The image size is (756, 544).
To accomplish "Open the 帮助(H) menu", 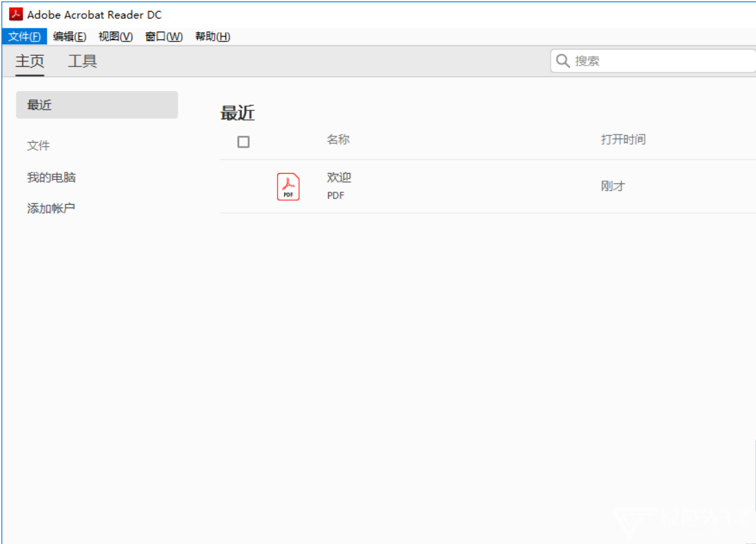I will 213,37.
